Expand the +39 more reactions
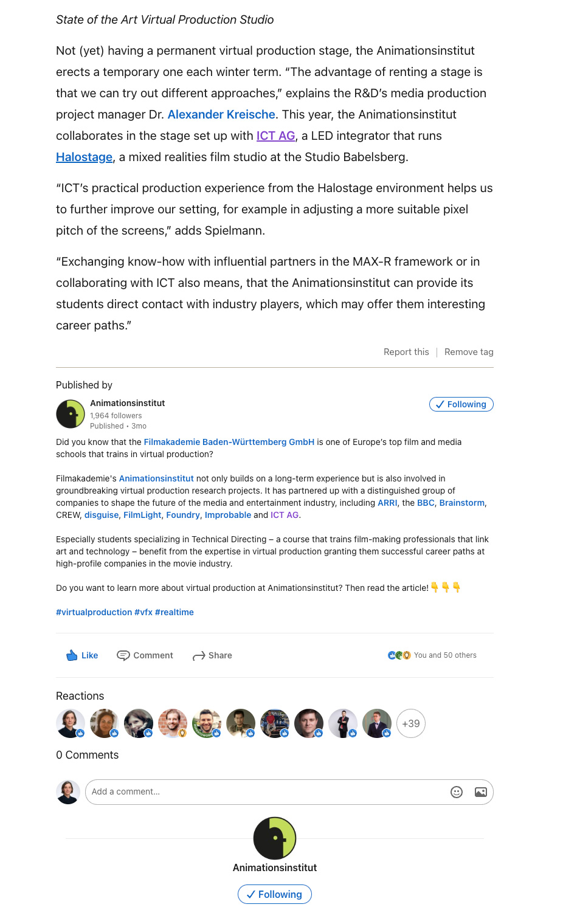This screenshot has height=924, width=563. point(411,723)
